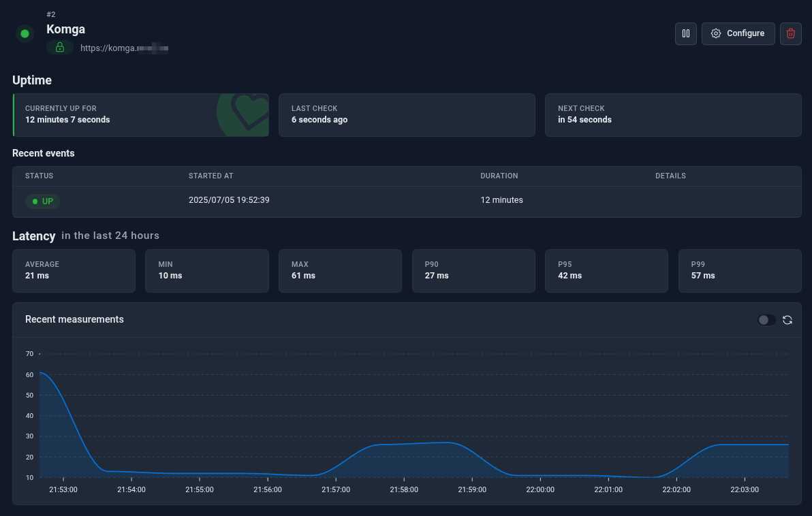Image resolution: width=812 pixels, height=516 pixels.
Task: Select the UP status badge
Action: [x=42, y=201]
